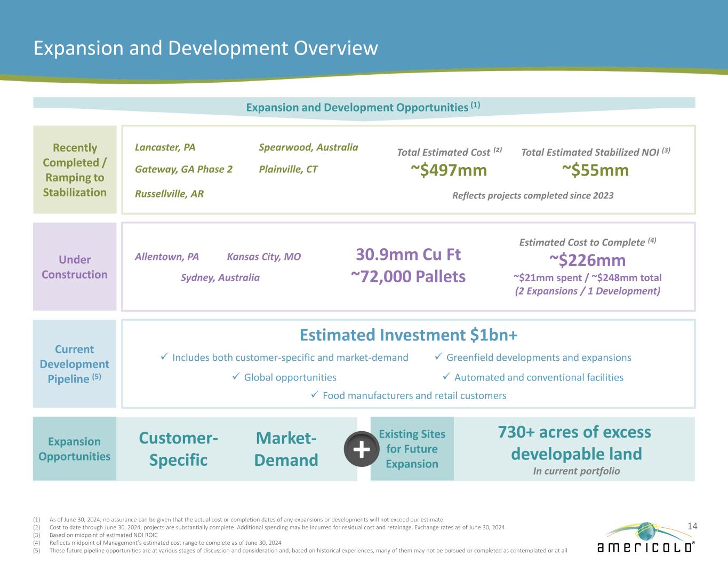Click the dark plus circle icon
Screen dimensions: 728x563
(362, 449)
